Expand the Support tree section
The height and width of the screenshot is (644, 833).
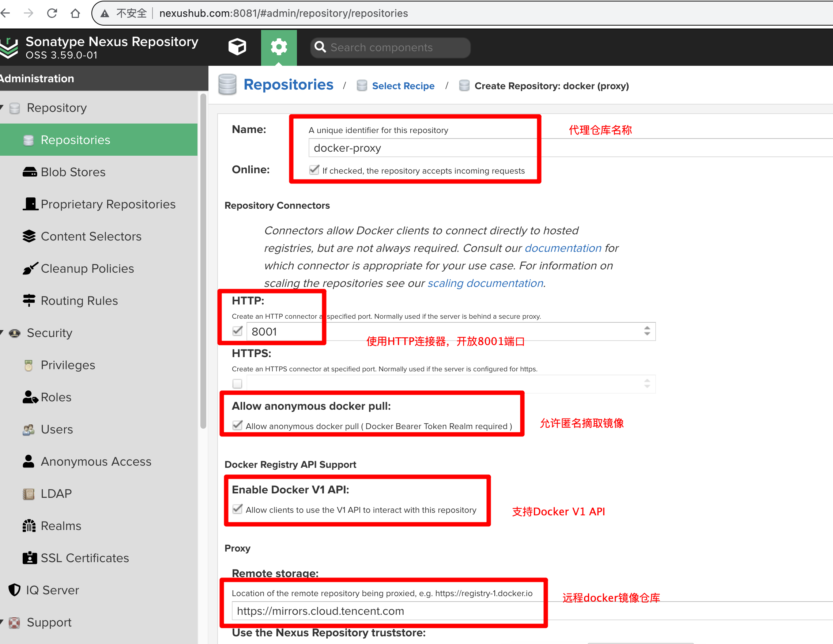point(2,622)
